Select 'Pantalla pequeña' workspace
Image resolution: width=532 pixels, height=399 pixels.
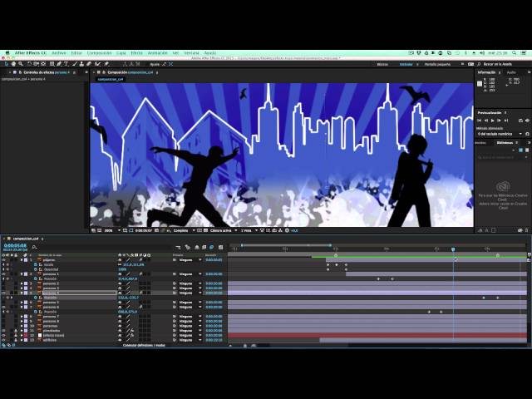[x=438, y=64]
